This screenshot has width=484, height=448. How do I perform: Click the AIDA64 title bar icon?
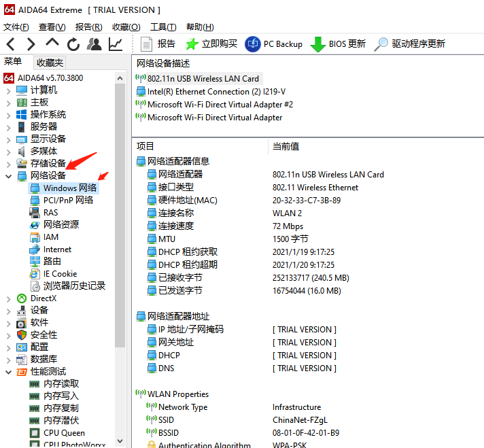[10, 10]
